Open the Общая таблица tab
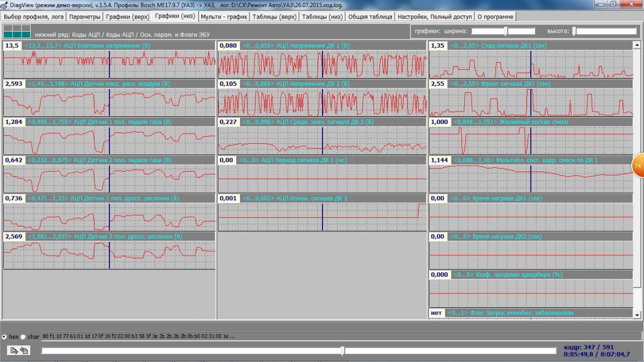The width and height of the screenshot is (644, 362). (370, 17)
